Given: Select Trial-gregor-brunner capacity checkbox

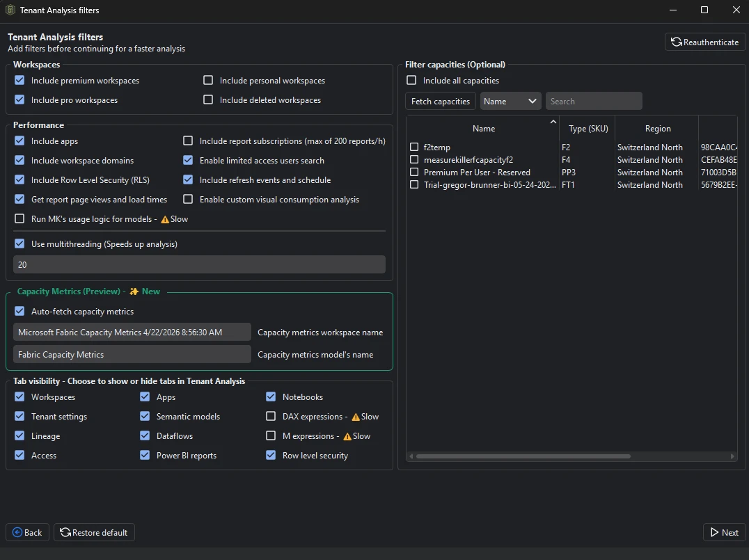Looking at the screenshot, I should tap(414, 184).
